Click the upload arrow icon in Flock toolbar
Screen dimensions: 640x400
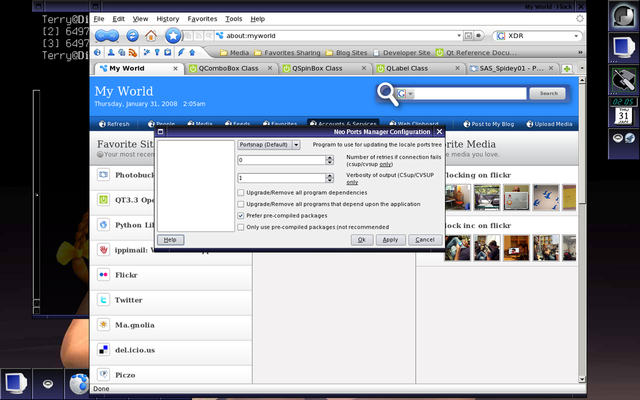(192, 52)
